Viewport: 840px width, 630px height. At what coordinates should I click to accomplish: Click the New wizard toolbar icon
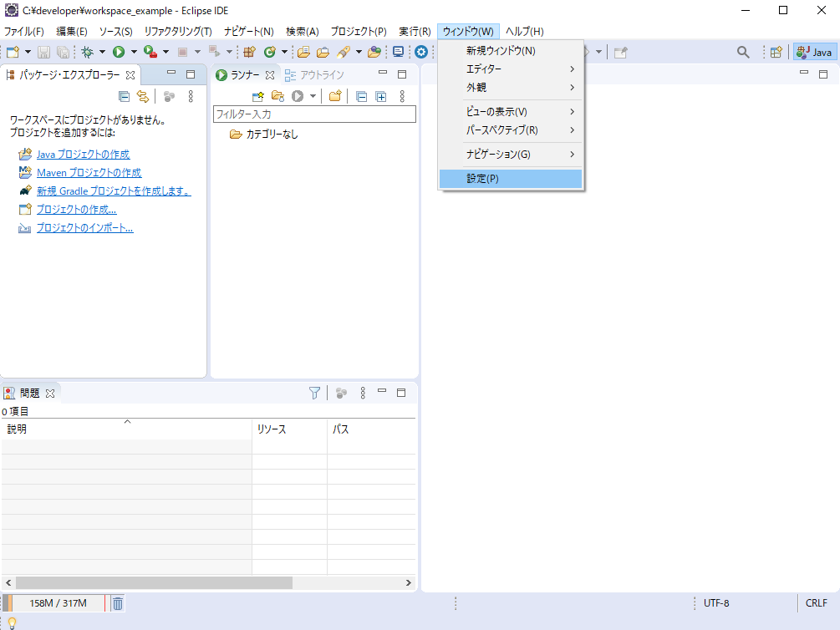tap(13, 52)
